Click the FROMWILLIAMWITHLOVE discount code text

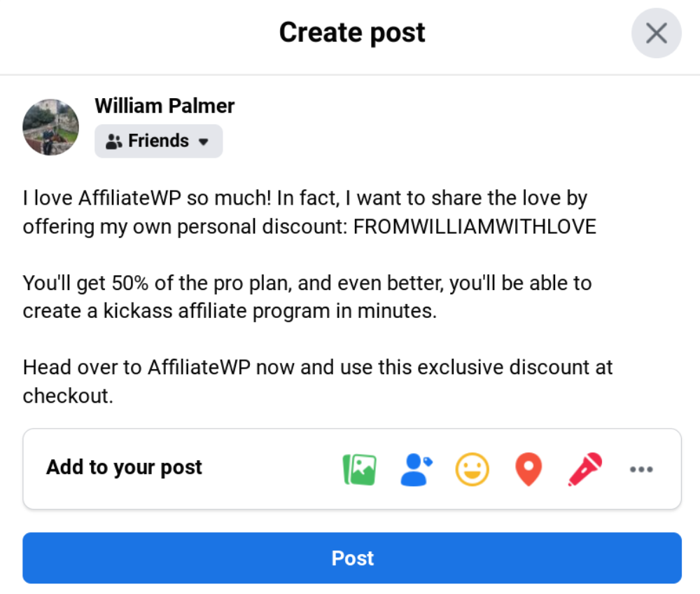click(x=475, y=227)
